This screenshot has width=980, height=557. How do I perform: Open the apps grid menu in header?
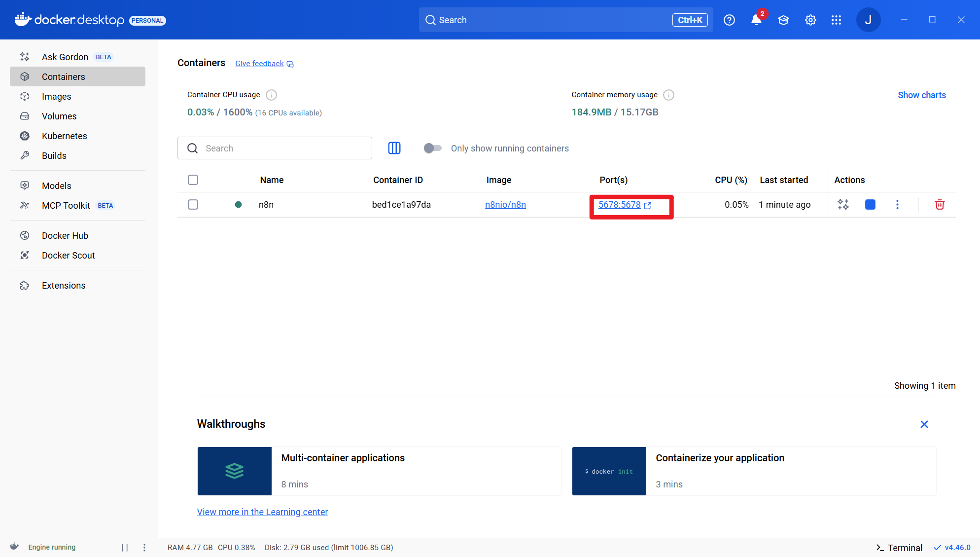click(836, 20)
